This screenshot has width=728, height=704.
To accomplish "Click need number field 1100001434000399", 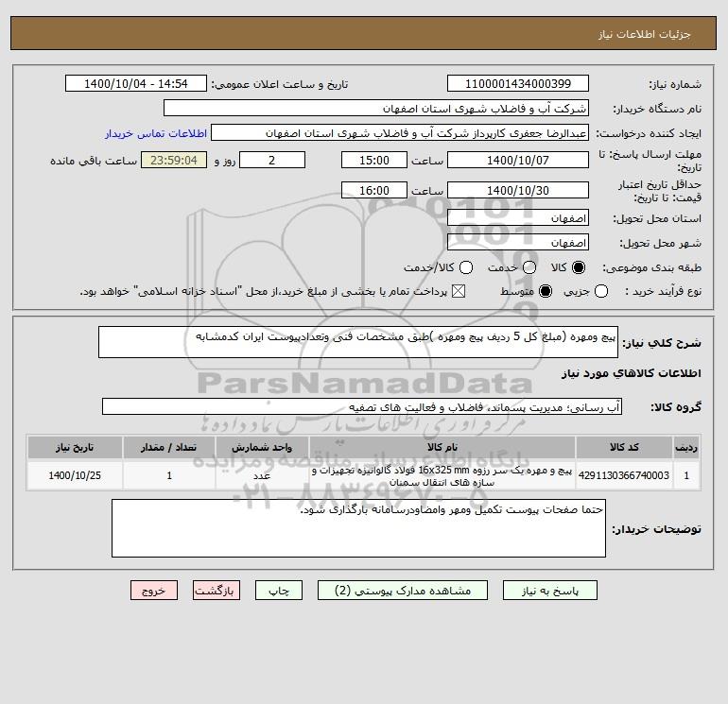I will [x=518, y=83].
